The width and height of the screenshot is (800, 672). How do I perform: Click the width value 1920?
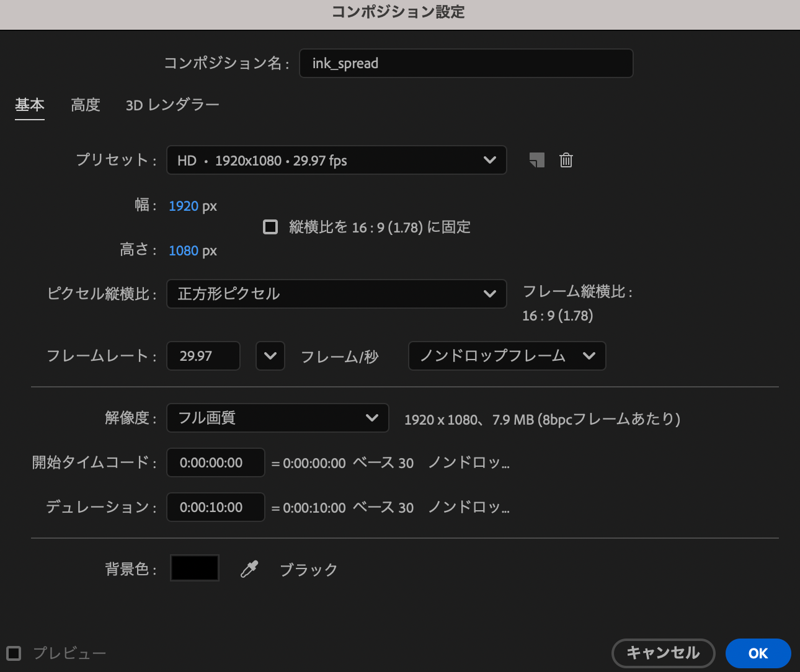coord(184,206)
